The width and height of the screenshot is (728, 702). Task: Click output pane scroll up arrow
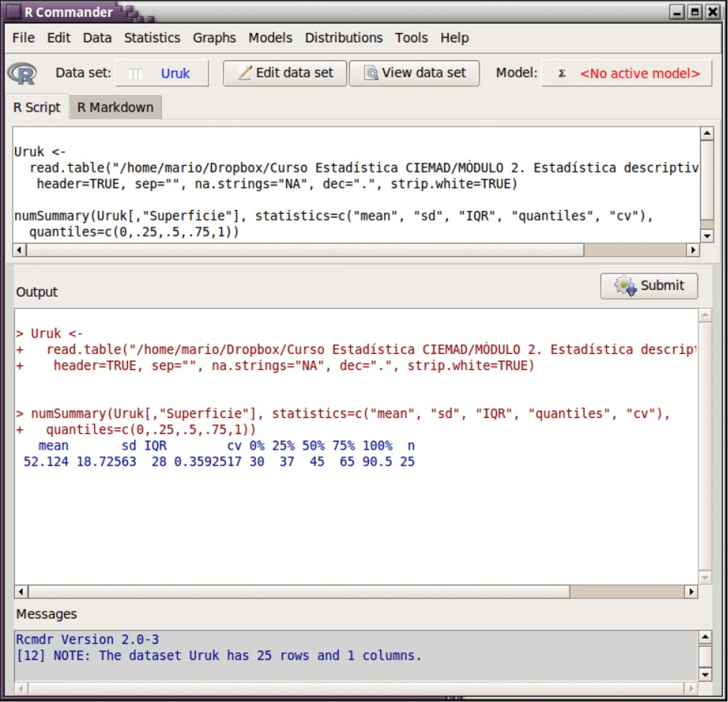(705, 316)
